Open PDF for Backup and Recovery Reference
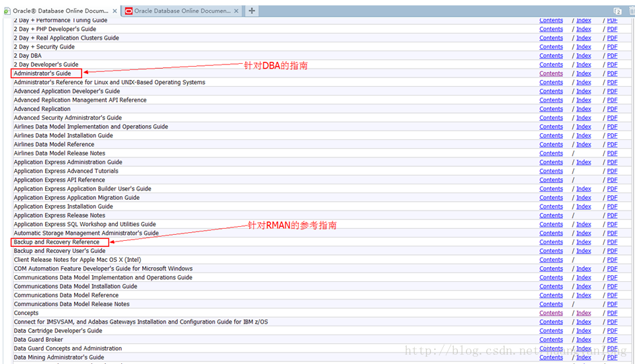Screen dimensions: 635x364 click(612, 242)
